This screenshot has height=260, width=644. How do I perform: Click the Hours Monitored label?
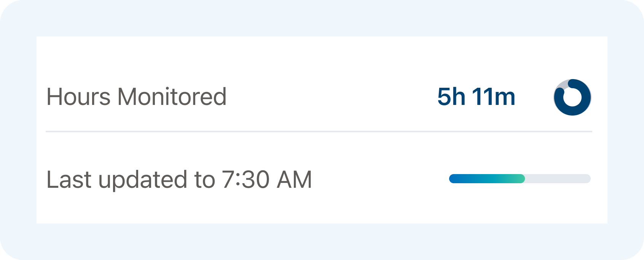(x=136, y=97)
